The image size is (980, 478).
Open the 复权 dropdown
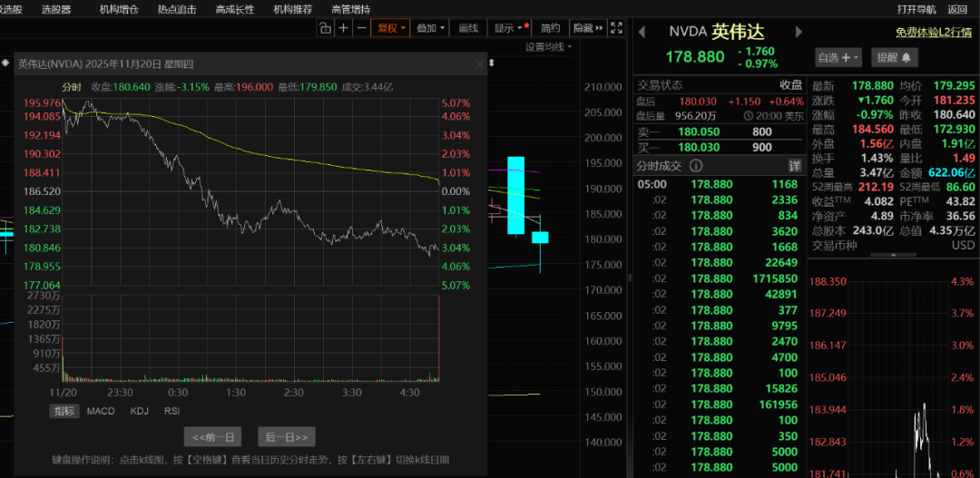tap(390, 28)
